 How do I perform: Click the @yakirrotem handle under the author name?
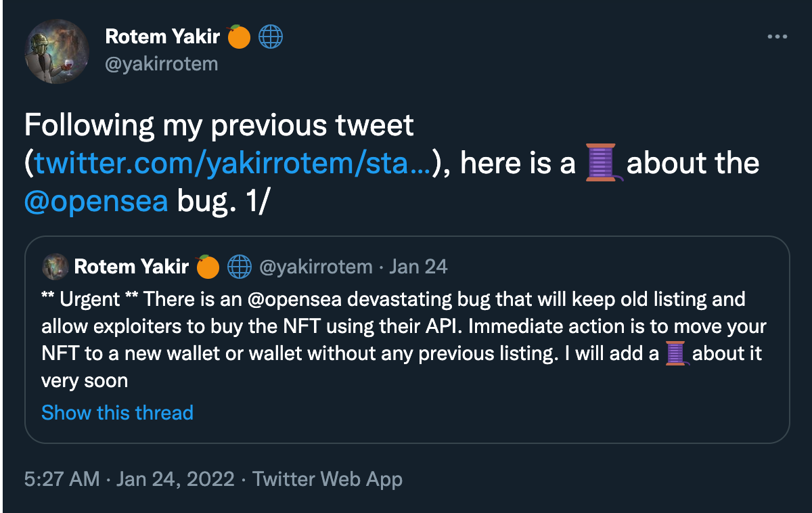tap(162, 64)
